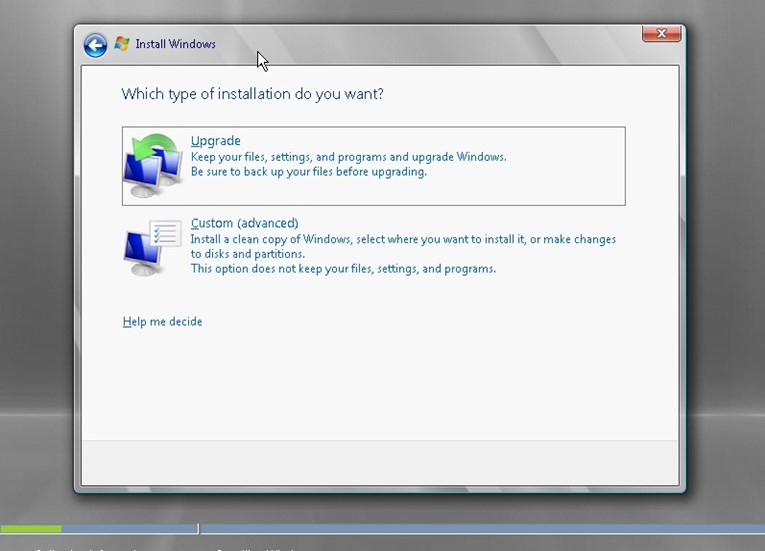Click "Which type of installation do you want?" heading
The height and width of the screenshot is (551, 765).
tap(252, 94)
